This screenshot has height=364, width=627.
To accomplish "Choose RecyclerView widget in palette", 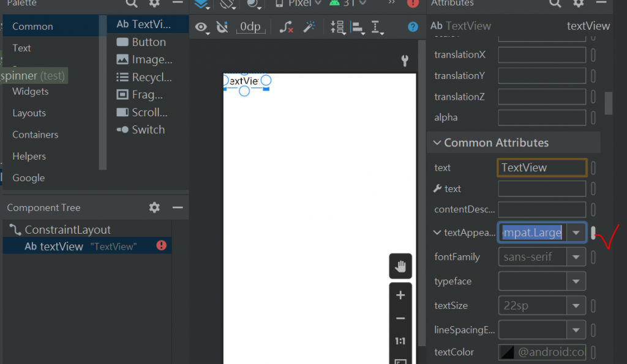I will click(148, 77).
